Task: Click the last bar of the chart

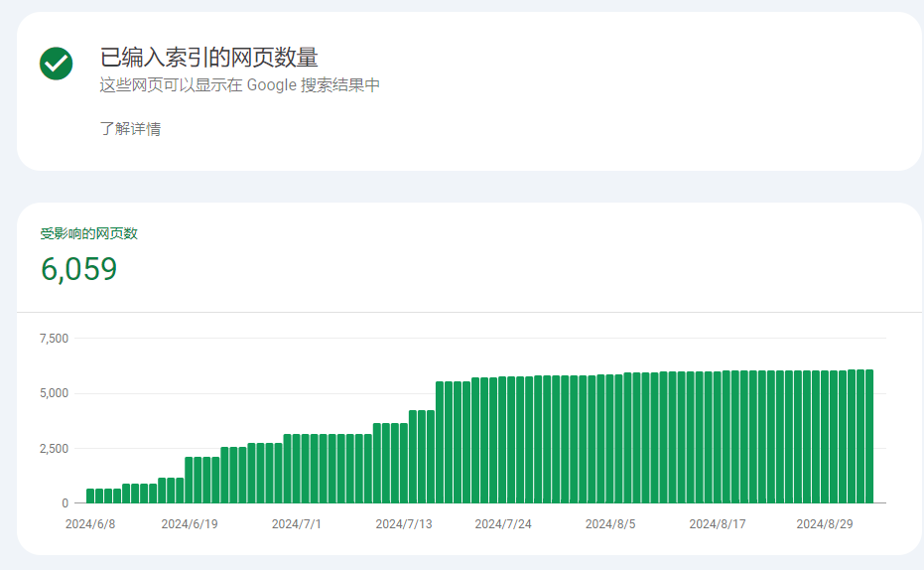Action: (x=869, y=436)
